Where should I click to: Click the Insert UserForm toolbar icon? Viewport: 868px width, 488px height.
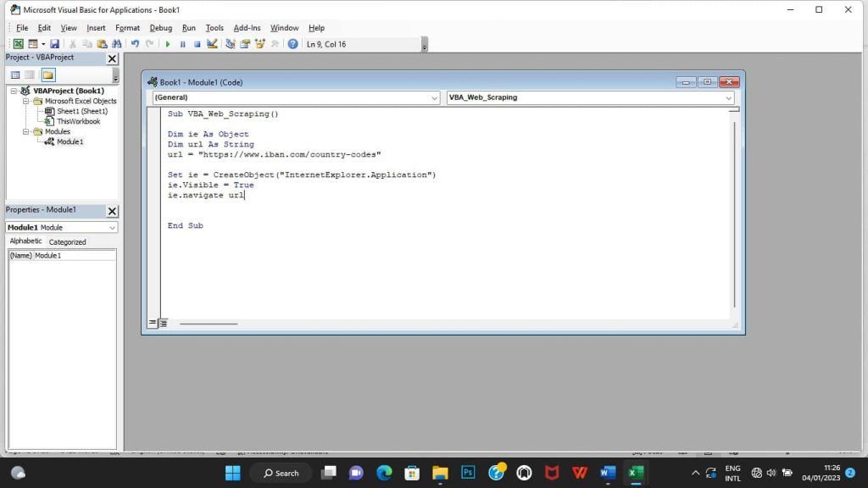[x=33, y=44]
